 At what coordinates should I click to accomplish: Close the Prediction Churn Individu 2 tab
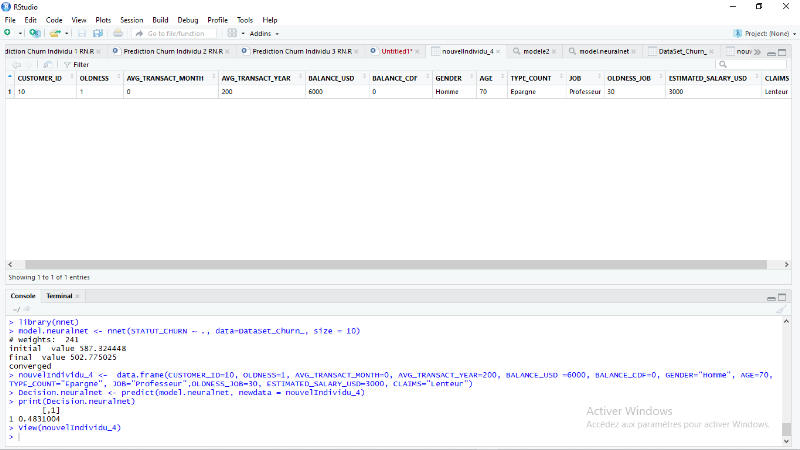(x=229, y=51)
